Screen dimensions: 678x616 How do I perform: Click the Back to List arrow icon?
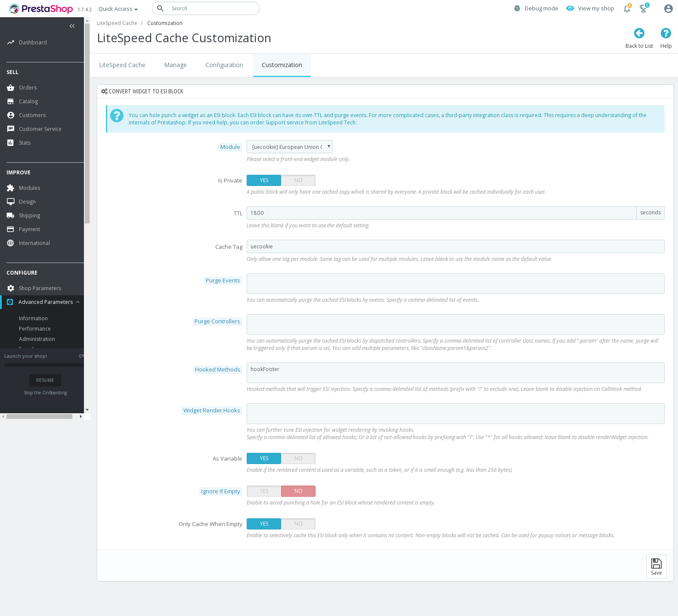pos(639,33)
